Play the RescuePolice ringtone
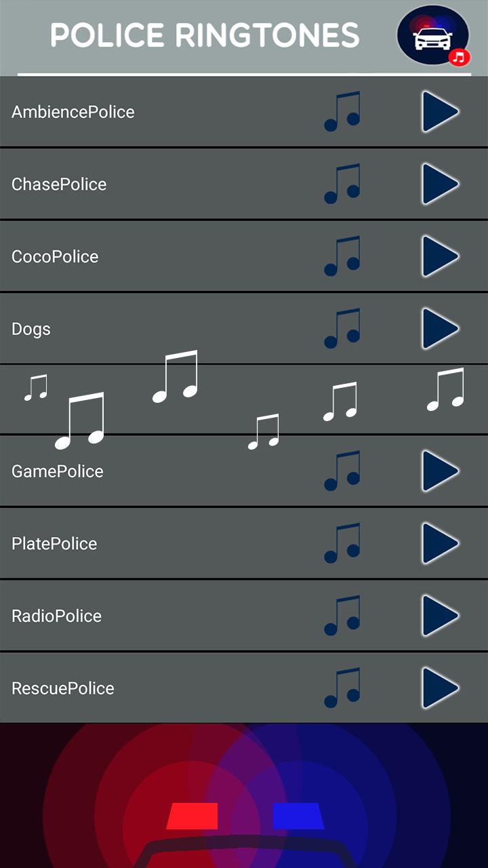The image size is (488, 868). pyautogui.click(x=440, y=688)
